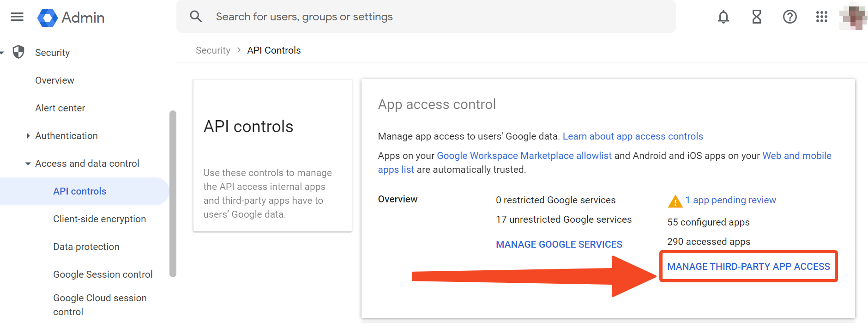This screenshot has height=323, width=868.
Task: Open the hamburger main menu
Action: coord(17,17)
